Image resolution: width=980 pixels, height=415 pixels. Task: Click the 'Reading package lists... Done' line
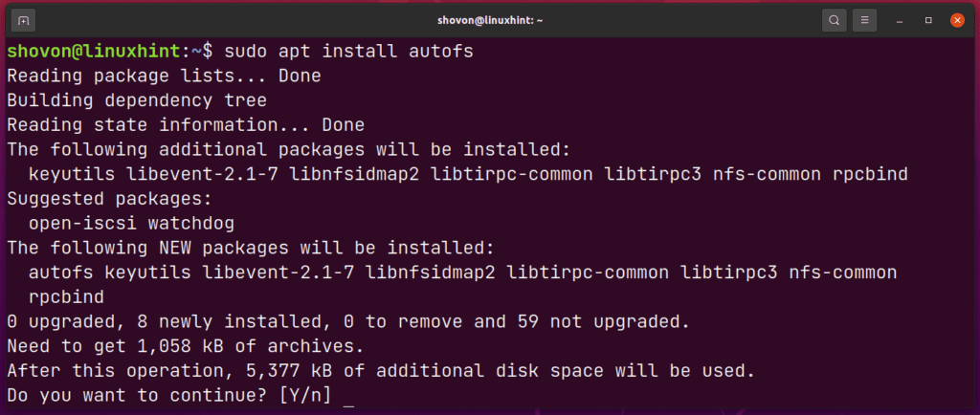164,75
